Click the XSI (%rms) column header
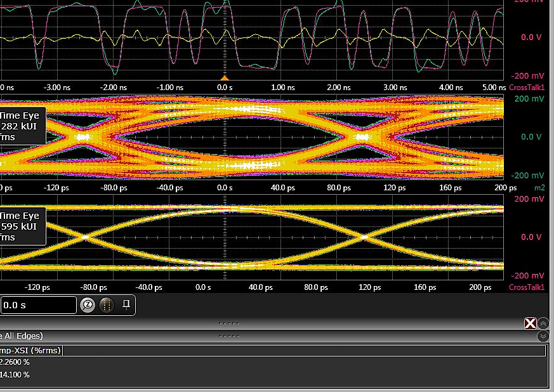The image size is (554, 392). pos(29,351)
